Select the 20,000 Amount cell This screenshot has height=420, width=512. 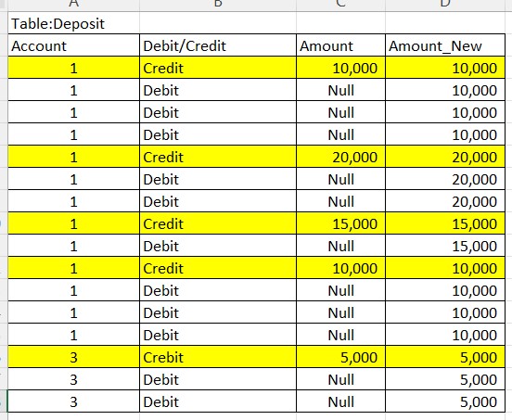coord(341,157)
